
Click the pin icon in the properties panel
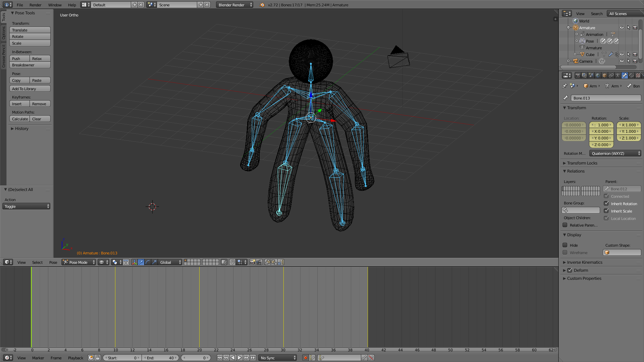[x=565, y=86]
